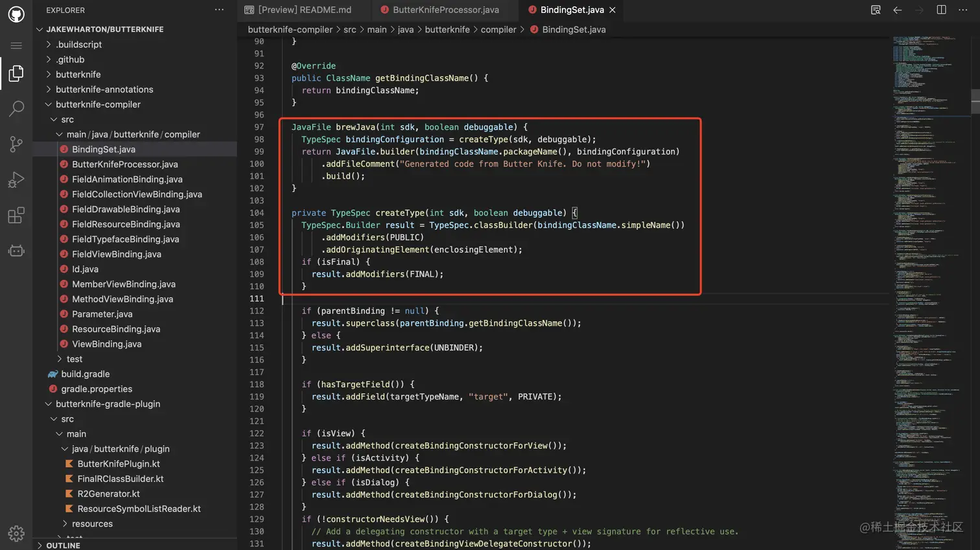
Task: Open ButterKnifePlugin.kt file
Action: point(135,463)
